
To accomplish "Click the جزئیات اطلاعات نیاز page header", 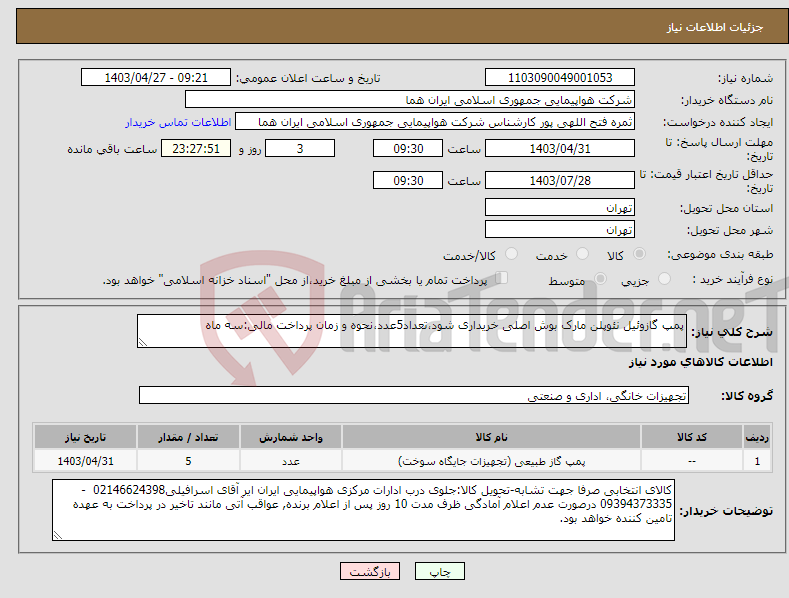I will tap(715, 27).
